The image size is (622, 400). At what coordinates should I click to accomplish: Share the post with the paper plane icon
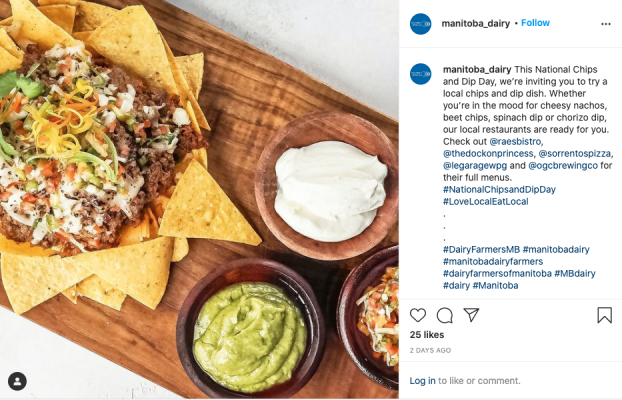[471, 315]
